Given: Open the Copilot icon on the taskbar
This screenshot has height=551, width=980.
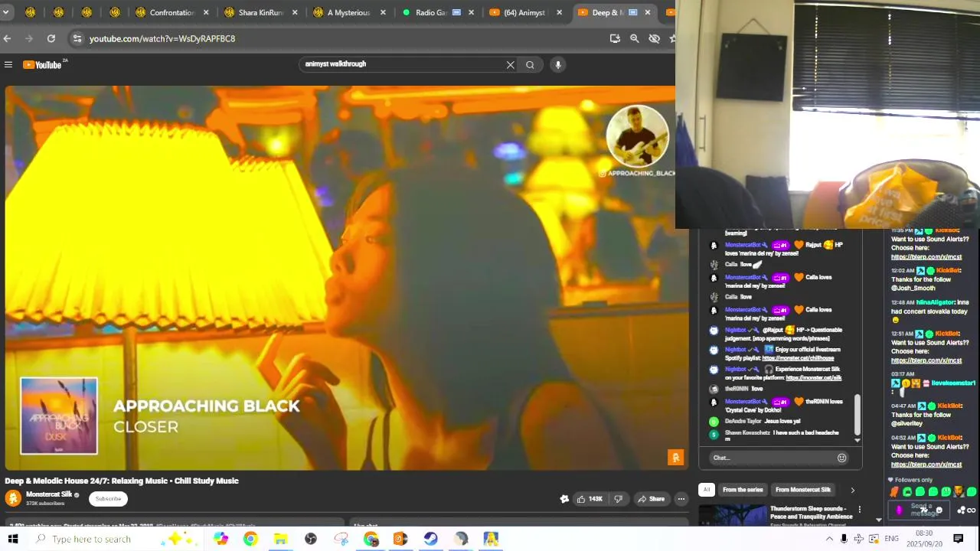Looking at the screenshot, I should [x=220, y=539].
